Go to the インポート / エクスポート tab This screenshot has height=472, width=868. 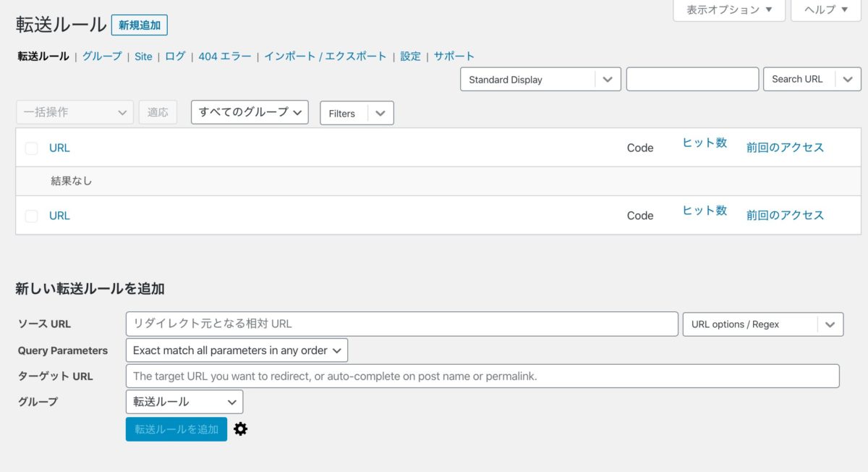[x=325, y=56]
